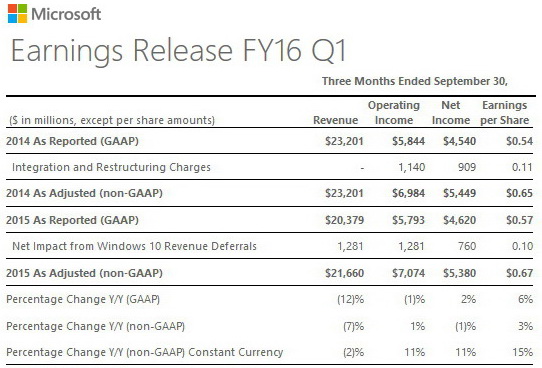Click the 2015 As Reported (GAAP) row label
Screen dimensions: 542x368
coord(72,220)
